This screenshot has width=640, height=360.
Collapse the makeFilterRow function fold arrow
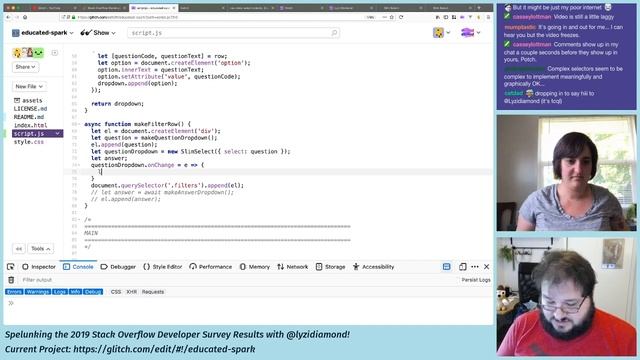click(x=79, y=124)
